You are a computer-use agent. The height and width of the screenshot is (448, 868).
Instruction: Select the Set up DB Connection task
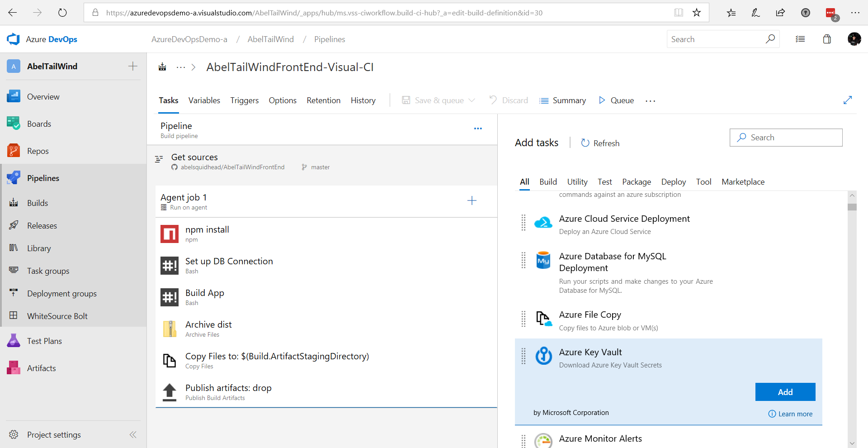(326, 266)
